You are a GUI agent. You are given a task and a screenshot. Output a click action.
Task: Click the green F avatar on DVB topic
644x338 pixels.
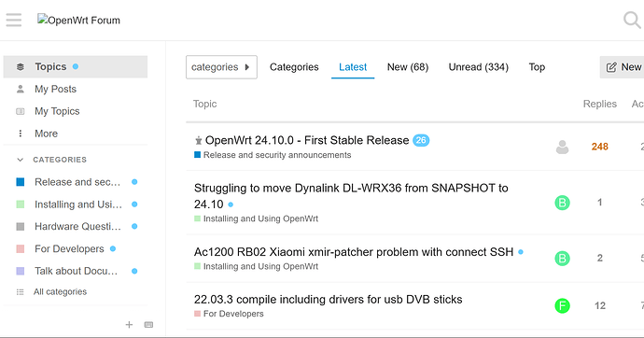point(562,305)
